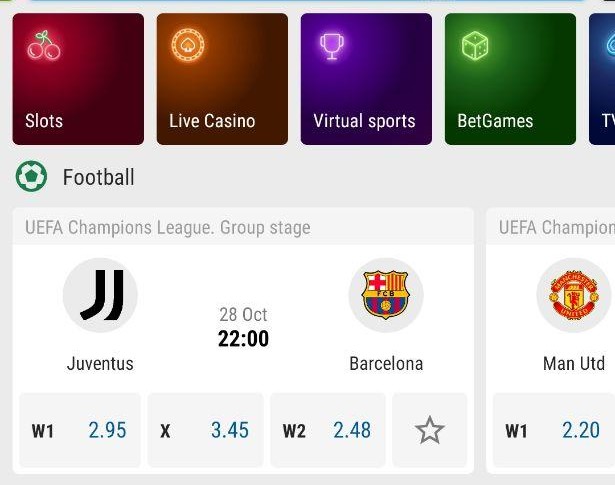The height and width of the screenshot is (485, 615).
Task: Click the trophy icon for Virtual sports
Action: click(332, 46)
